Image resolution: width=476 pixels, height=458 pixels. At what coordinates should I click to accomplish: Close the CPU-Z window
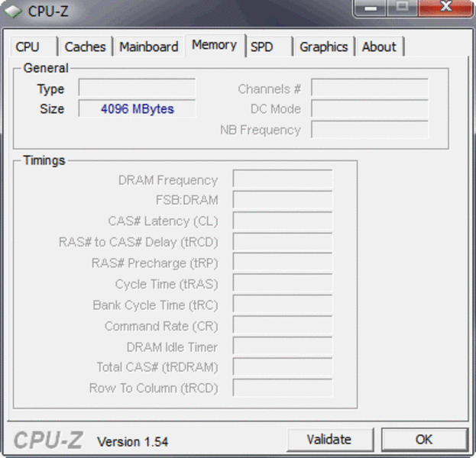(445, 7)
